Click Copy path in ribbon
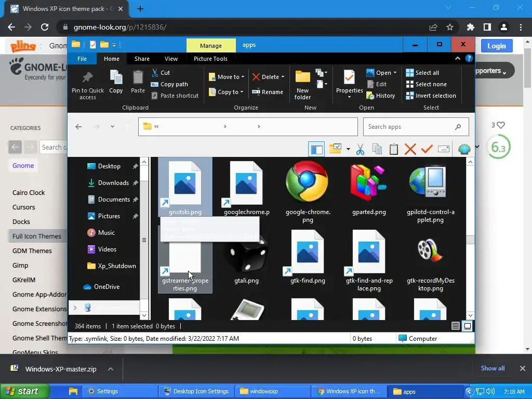 tap(169, 84)
